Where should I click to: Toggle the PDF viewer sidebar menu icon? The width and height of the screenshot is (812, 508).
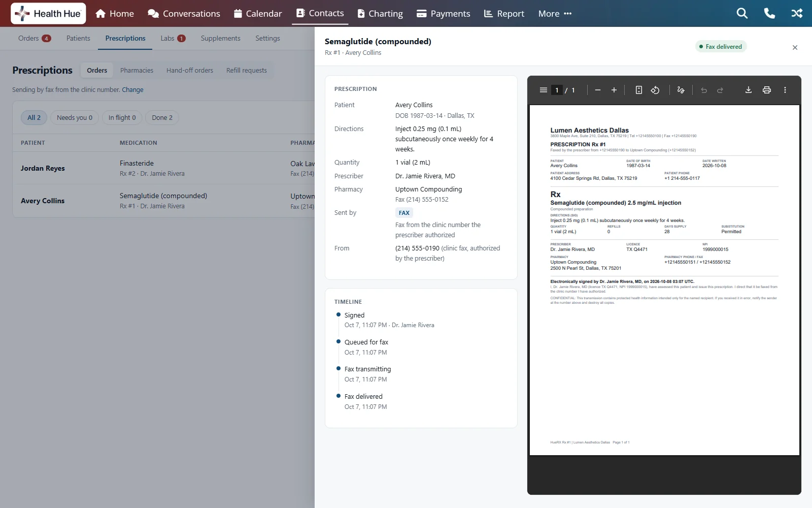(x=544, y=90)
